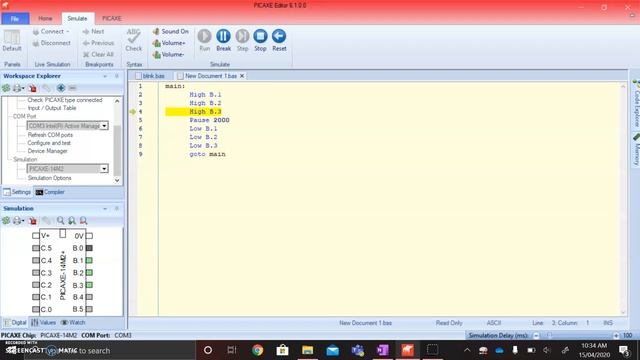640x360 pixels.
Task: Open Device Manager from the tree
Action: click(x=47, y=151)
